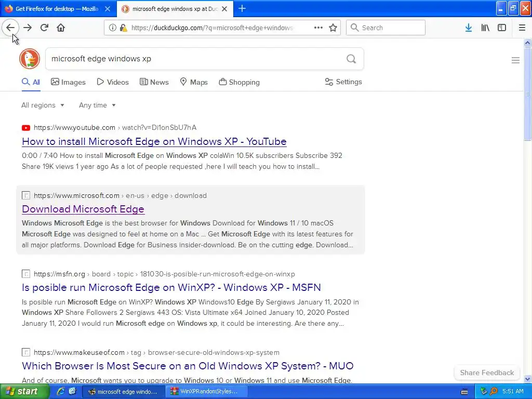Open page actions three-dot menu

coord(318,28)
